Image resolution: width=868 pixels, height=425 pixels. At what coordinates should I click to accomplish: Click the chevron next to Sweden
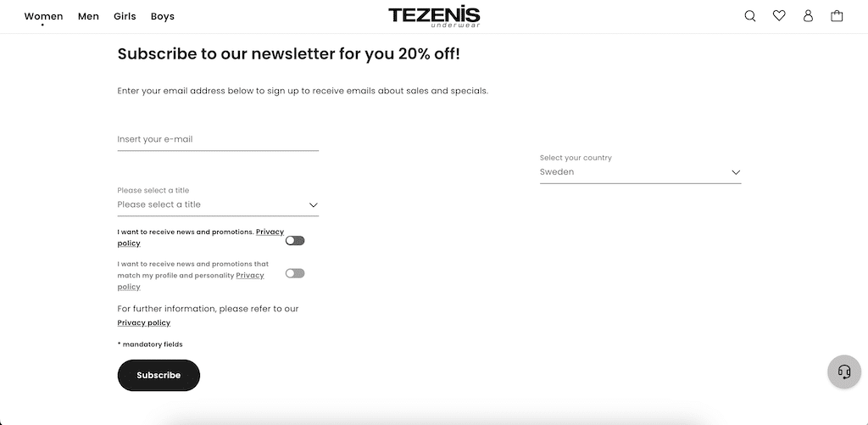736,172
